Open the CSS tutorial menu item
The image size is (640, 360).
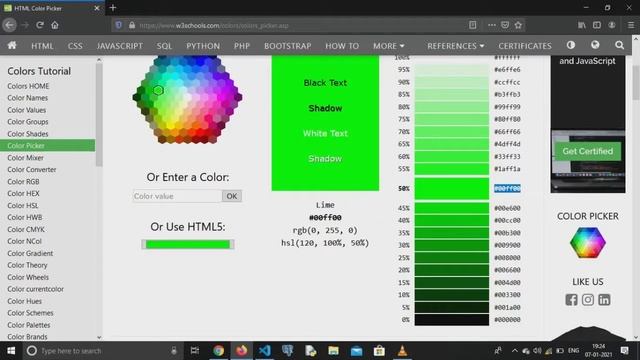click(x=75, y=46)
